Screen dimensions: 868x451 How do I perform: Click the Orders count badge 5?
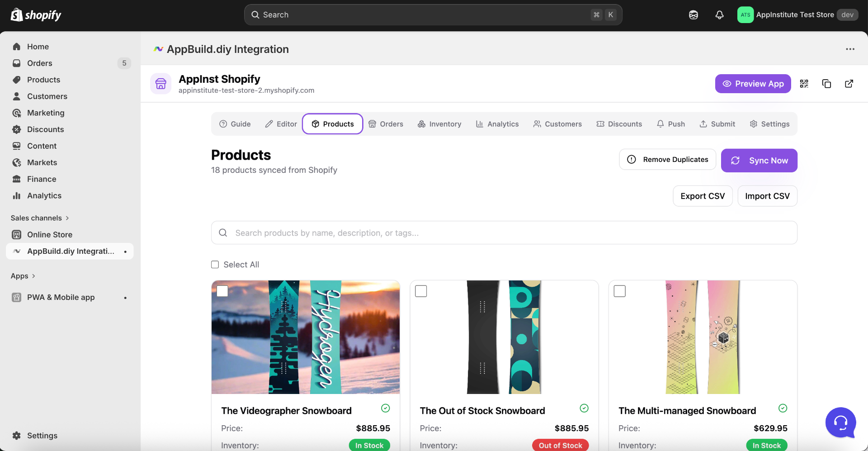(124, 63)
